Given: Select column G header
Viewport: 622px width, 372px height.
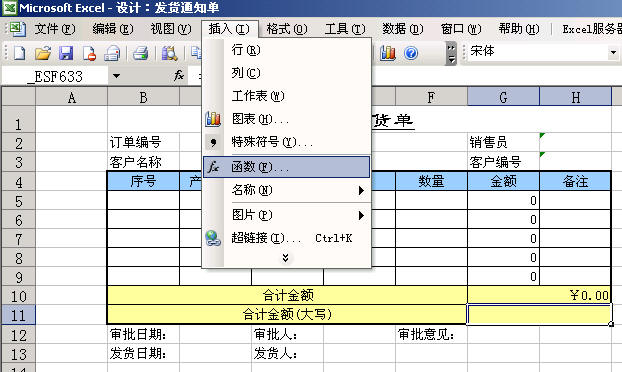Looking at the screenshot, I should [x=503, y=97].
